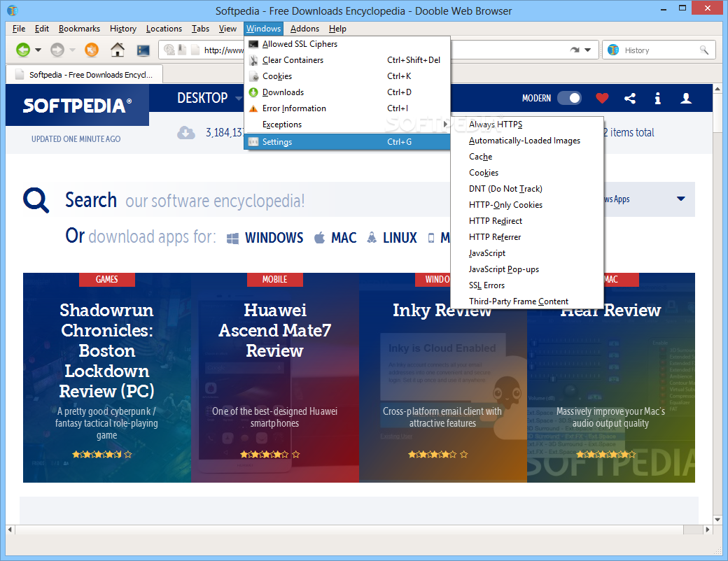The width and height of the screenshot is (728, 561).
Task: Open the Tabs menu
Action: coord(201,29)
